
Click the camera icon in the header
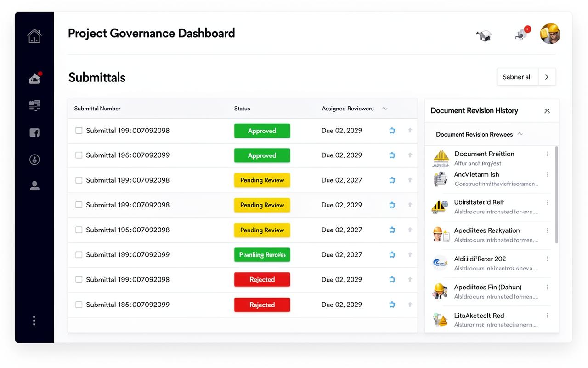click(x=484, y=35)
